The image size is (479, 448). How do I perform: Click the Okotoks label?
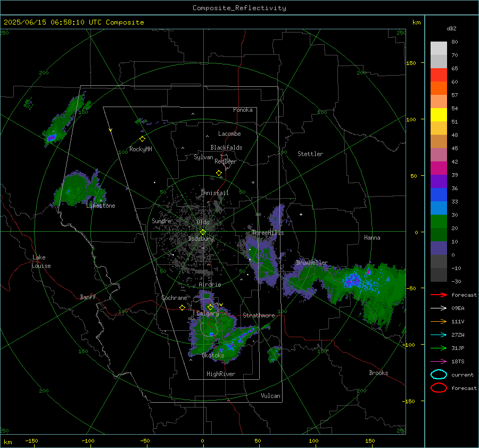coord(213,355)
